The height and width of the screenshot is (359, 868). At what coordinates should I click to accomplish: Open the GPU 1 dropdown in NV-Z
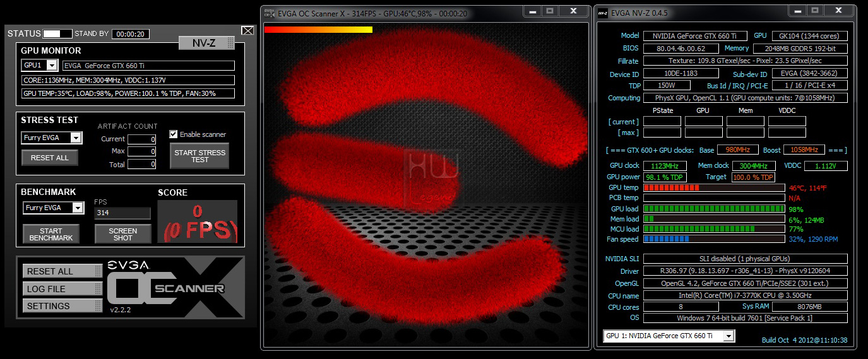669,336
